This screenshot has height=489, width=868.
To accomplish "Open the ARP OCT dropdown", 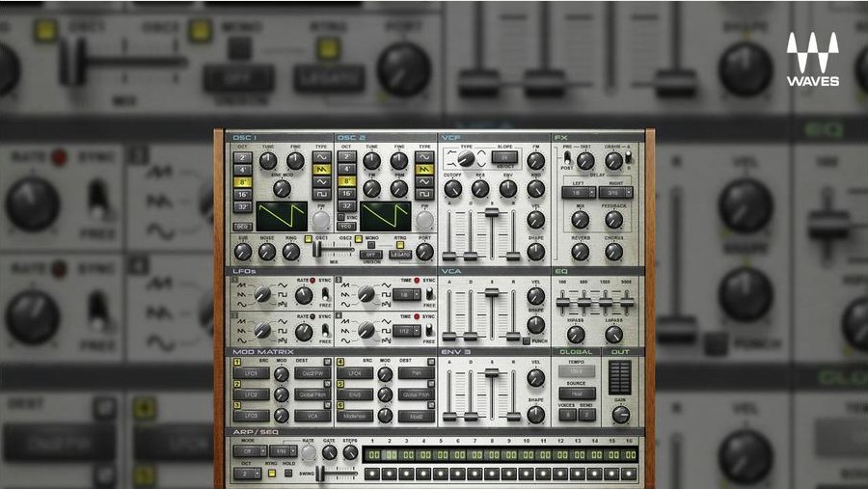I will 247,474.
